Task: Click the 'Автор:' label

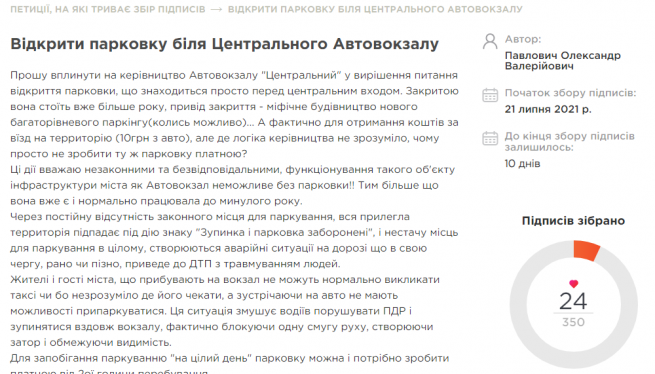Action: (x=523, y=39)
